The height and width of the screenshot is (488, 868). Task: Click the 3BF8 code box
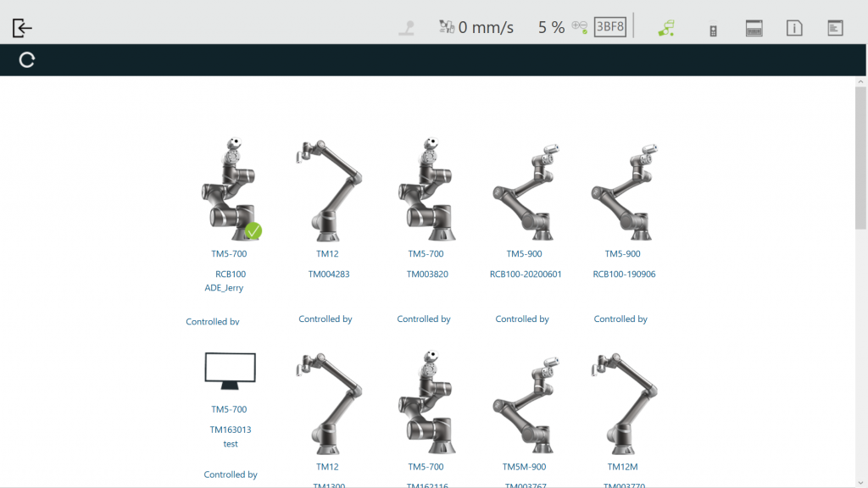point(609,27)
